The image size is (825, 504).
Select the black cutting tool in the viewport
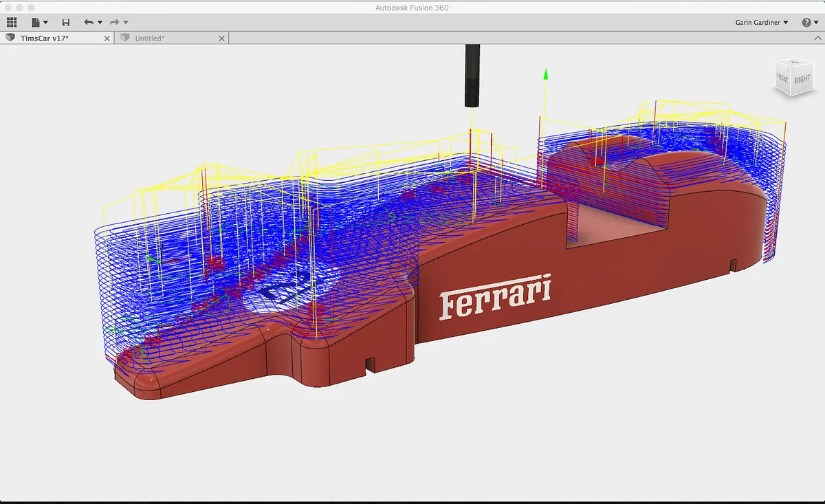[472, 76]
